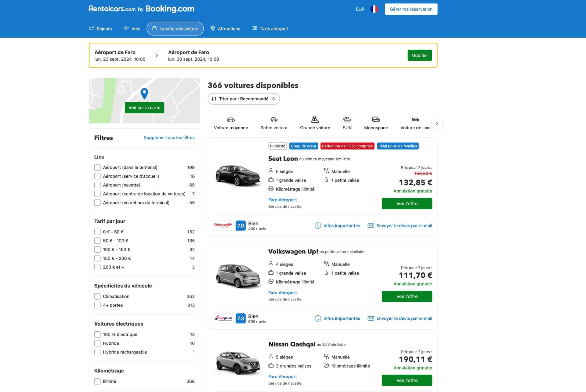Open the EUR currency selector
The width and height of the screenshot is (586, 392).
(x=360, y=9)
